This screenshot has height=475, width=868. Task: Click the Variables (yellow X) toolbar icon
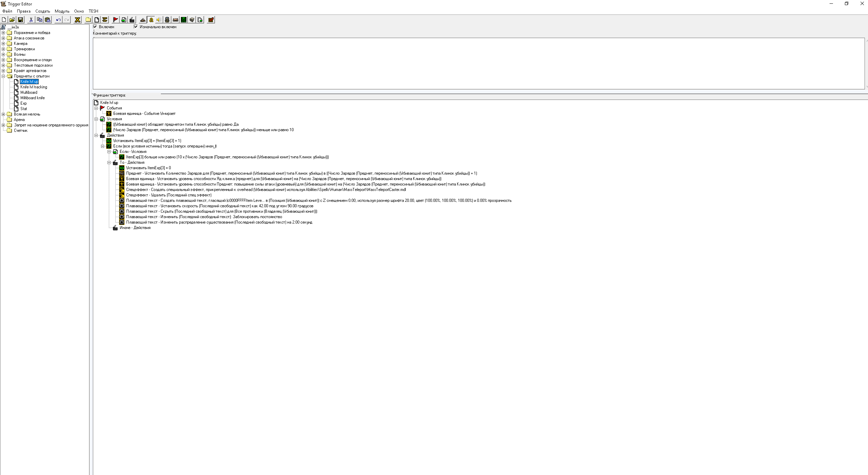(78, 20)
